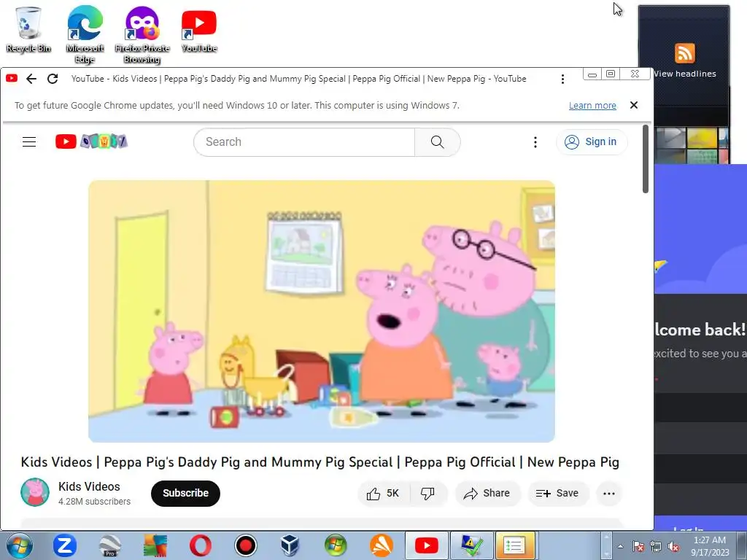Image resolution: width=747 pixels, height=560 pixels.
Task: Click the YouTube favicon in window title
Action: click(12, 78)
